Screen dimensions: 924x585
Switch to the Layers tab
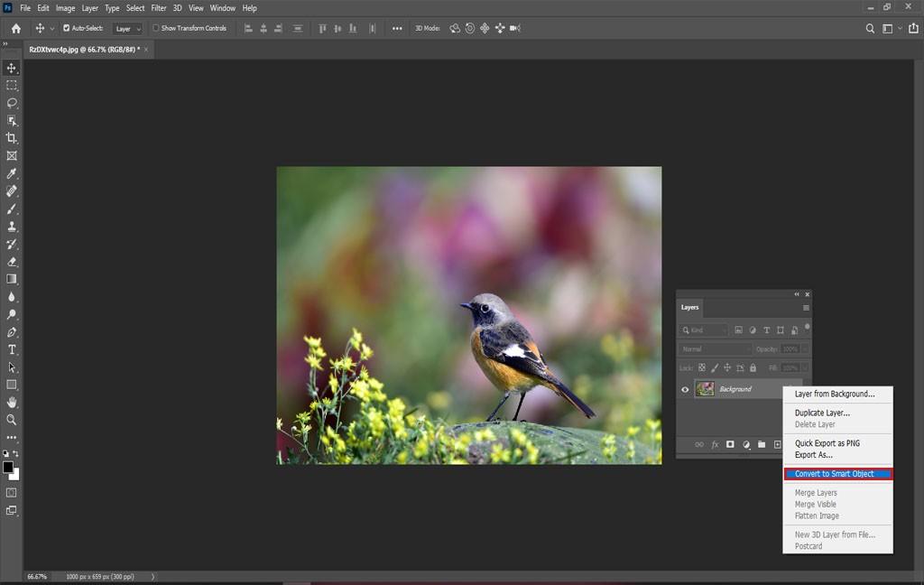[689, 307]
